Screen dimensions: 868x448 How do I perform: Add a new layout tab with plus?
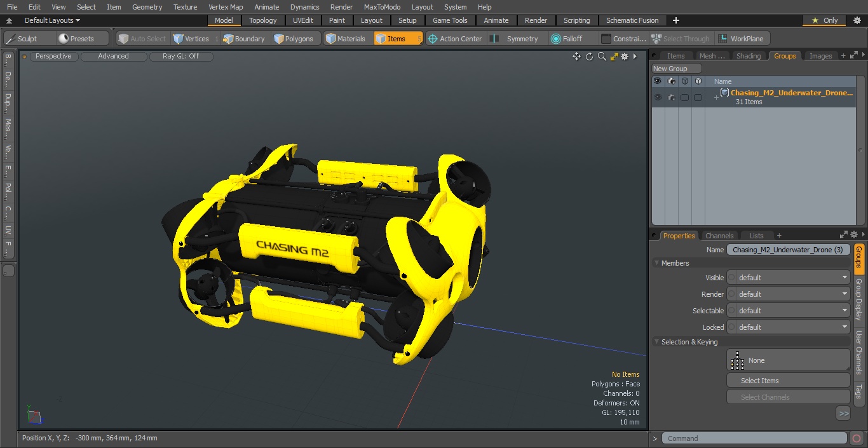point(675,20)
